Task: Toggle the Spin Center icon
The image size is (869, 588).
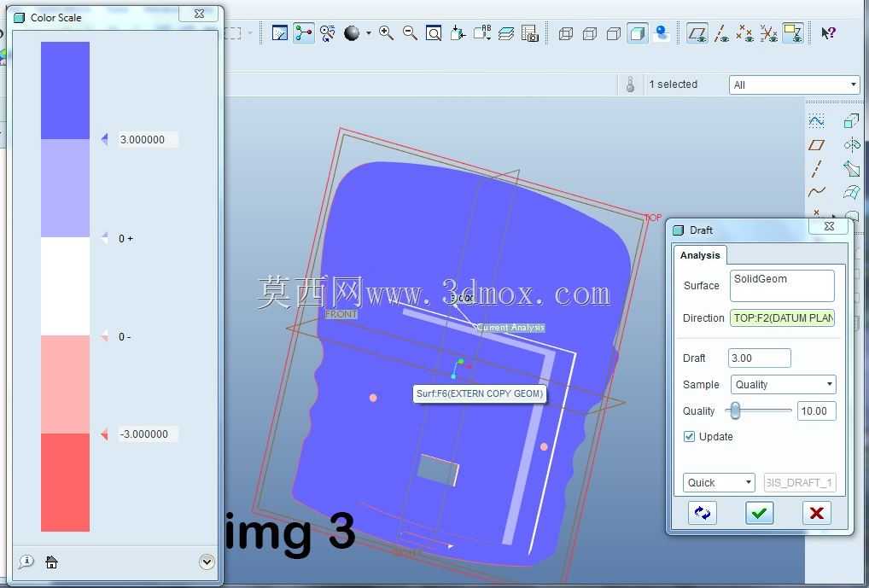Action: coord(304,33)
